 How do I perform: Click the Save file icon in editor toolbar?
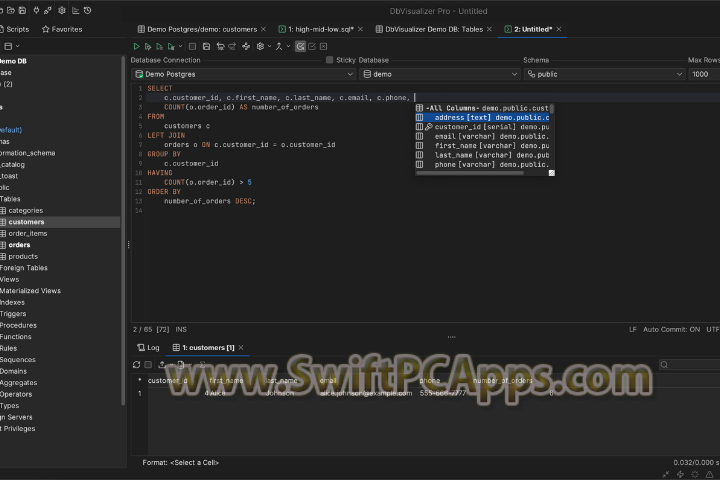(206, 46)
